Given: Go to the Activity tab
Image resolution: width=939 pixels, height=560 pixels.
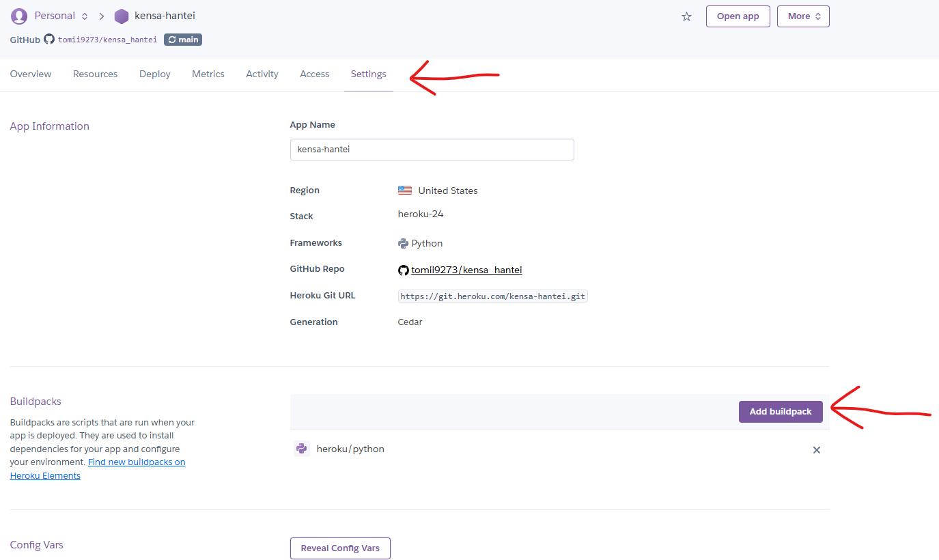Looking at the screenshot, I should coord(262,74).
